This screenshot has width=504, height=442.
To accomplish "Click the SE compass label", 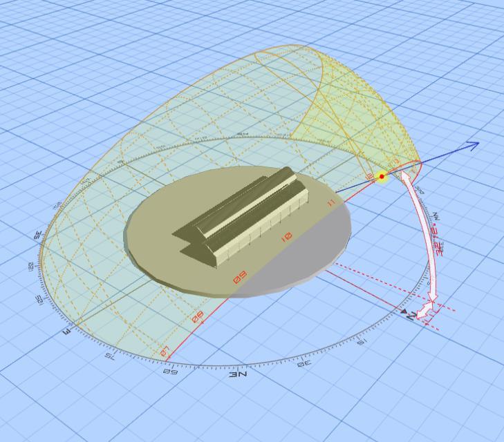I will [38, 236].
